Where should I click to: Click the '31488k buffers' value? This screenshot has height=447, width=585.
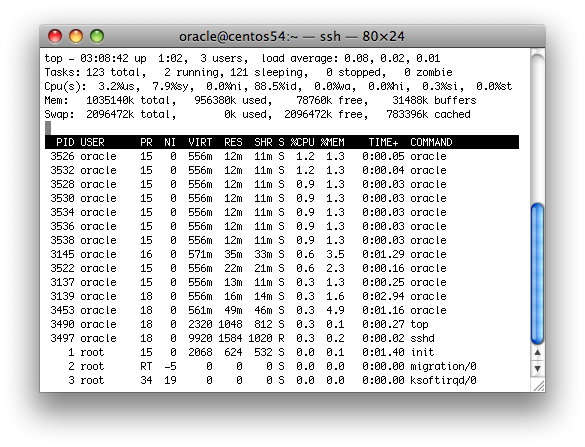pos(434,100)
